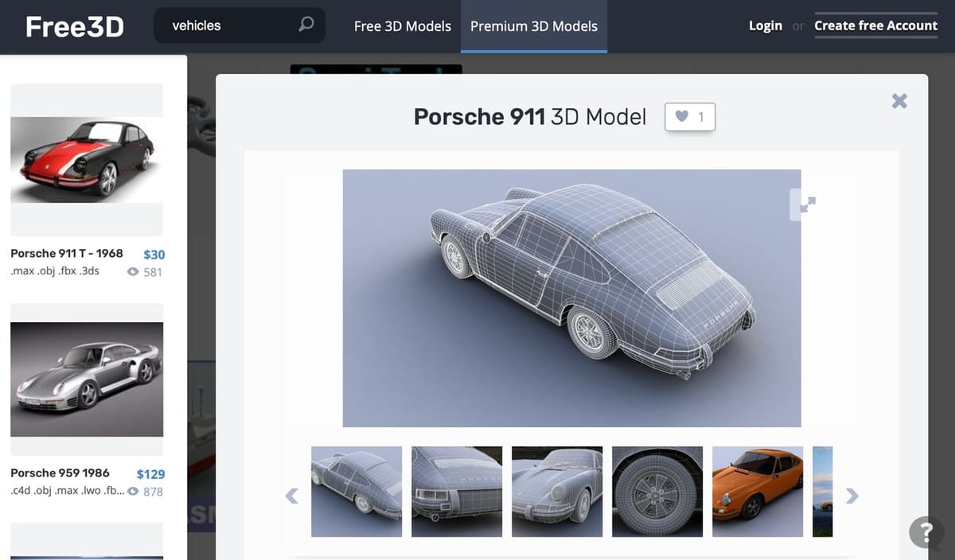
Task: Click the Free3D logo
Action: click(74, 26)
